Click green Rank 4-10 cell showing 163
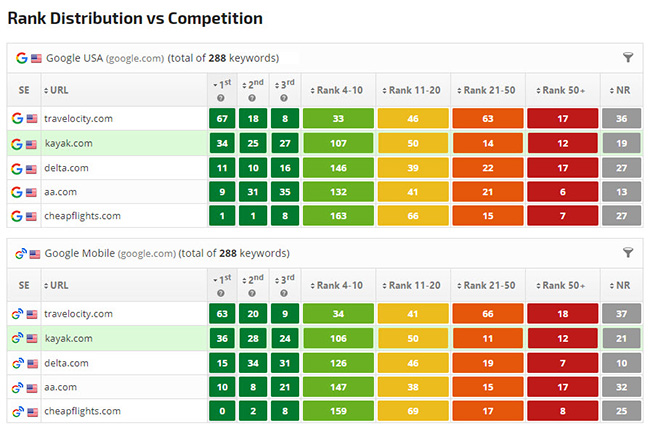650x431 pixels. point(337,216)
